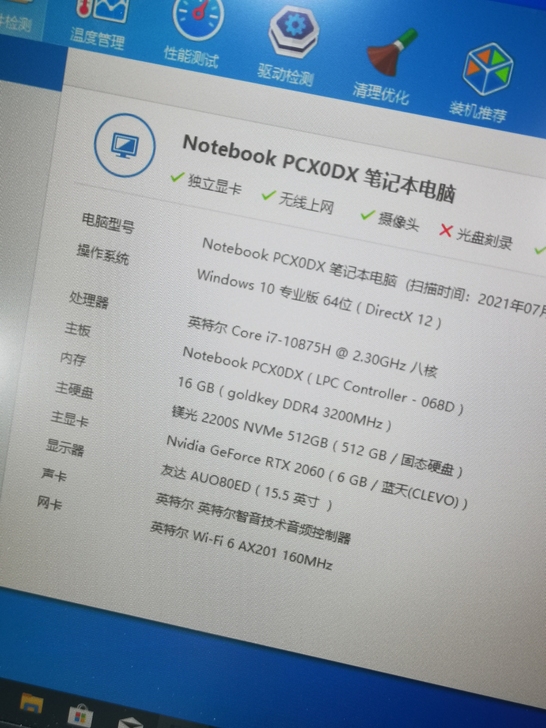The height and width of the screenshot is (728, 546).
Task: Click the 16 GB goldkey DDR4 memory value
Action: [285, 404]
